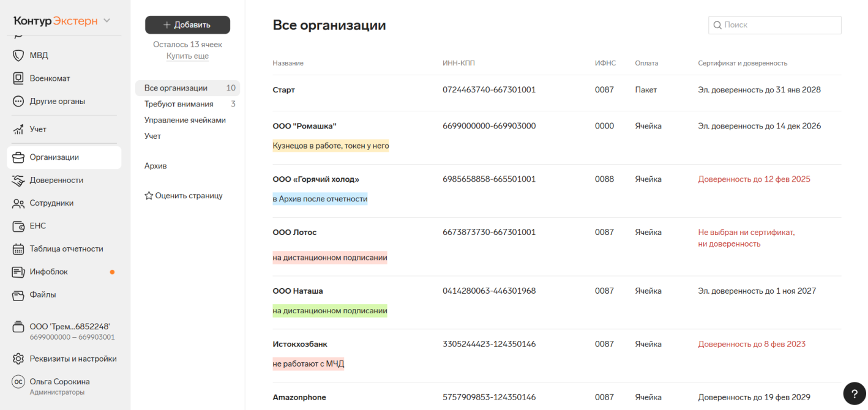Click the Сотрудники people icon
This screenshot has width=868, height=410.
pyautogui.click(x=18, y=203)
